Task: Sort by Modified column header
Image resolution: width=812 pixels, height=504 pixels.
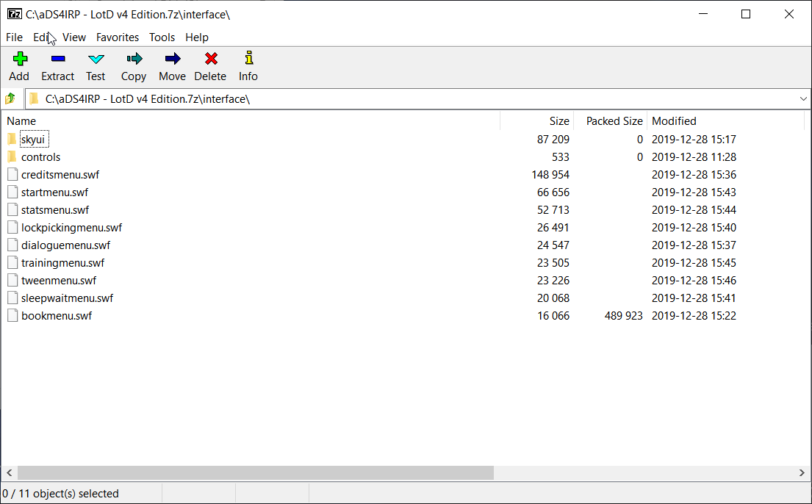Action: pyautogui.click(x=674, y=121)
